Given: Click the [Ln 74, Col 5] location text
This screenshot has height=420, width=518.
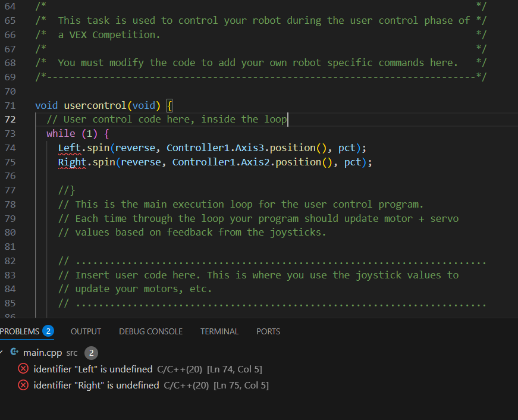Looking at the screenshot, I should click(234, 369).
